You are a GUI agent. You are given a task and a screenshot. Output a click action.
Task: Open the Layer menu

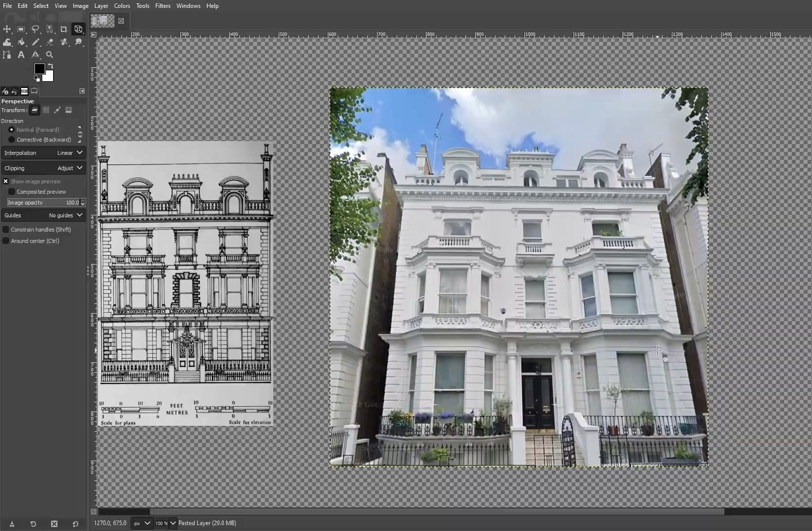[101, 6]
